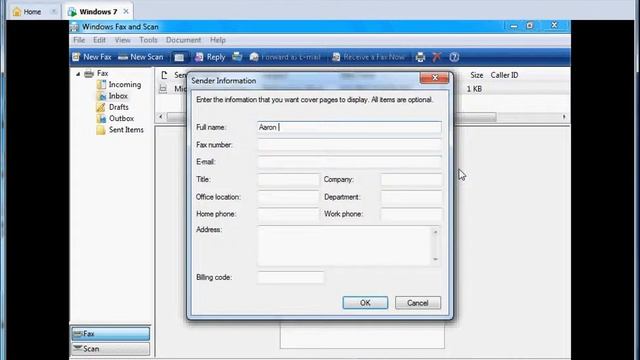Click the document icon column header
This screenshot has height=360, width=640.
(x=164, y=75)
